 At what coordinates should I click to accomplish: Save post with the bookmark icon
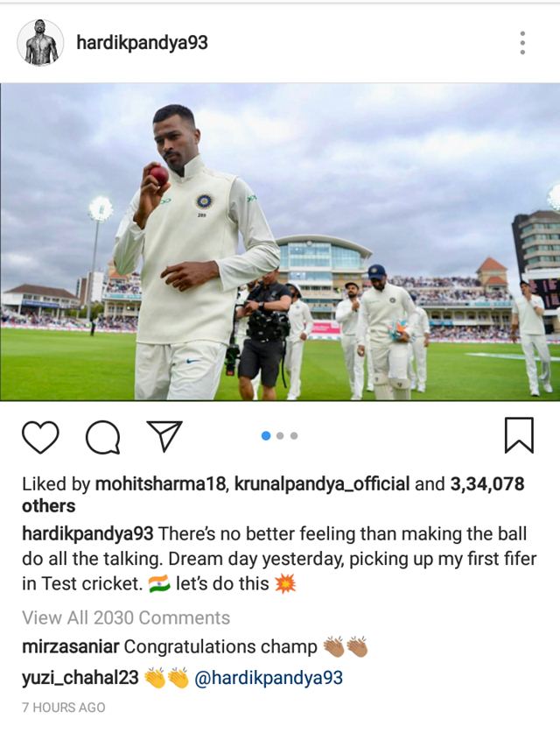pyautogui.click(x=519, y=435)
